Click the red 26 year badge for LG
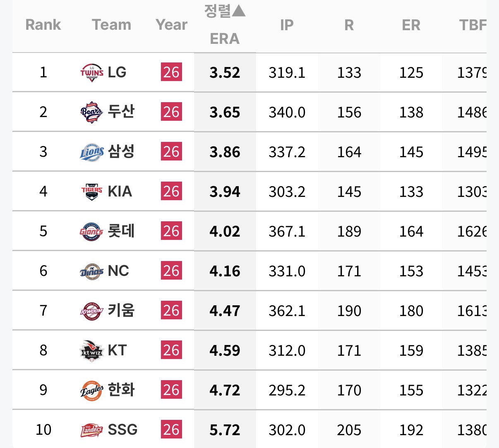Viewport: 499px width, 448px height. click(x=171, y=72)
